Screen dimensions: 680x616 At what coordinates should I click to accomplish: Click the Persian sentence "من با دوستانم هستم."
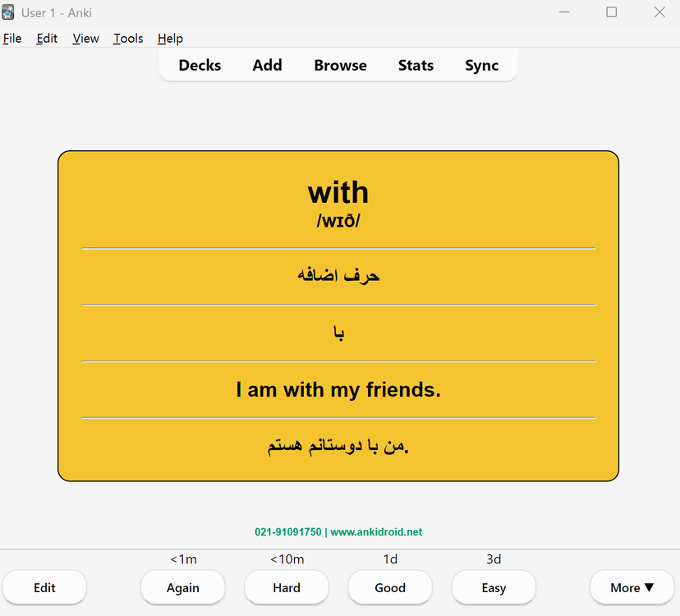[x=338, y=445]
